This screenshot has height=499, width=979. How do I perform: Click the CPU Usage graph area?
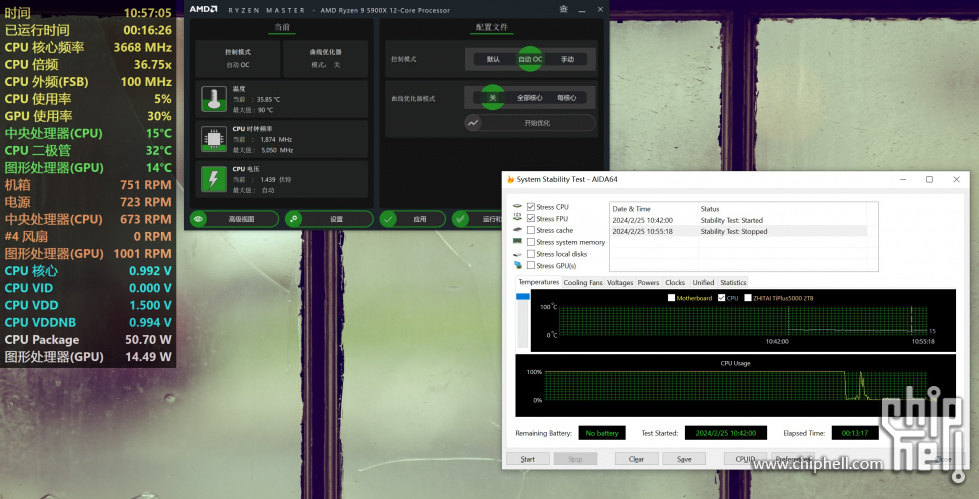pyautogui.click(x=735, y=385)
